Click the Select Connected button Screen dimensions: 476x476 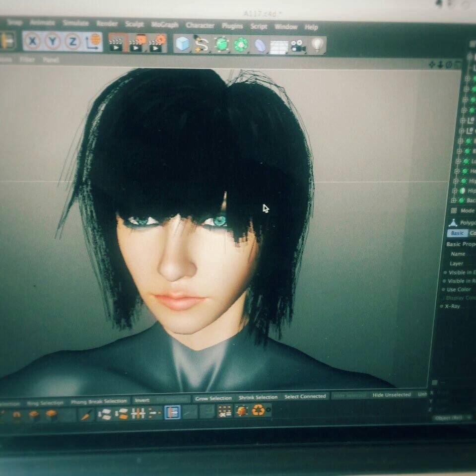tap(305, 396)
